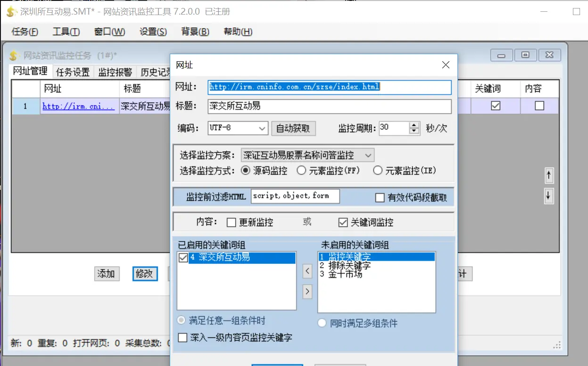This screenshot has height=366, width=588.
Task: Open the 编码 UTF-8 dropdown
Action: pyautogui.click(x=238, y=128)
